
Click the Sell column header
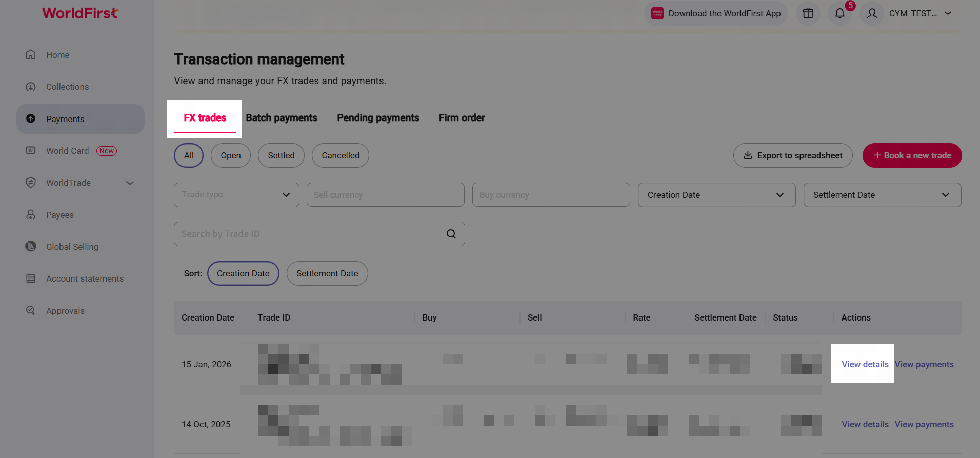coord(535,317)
